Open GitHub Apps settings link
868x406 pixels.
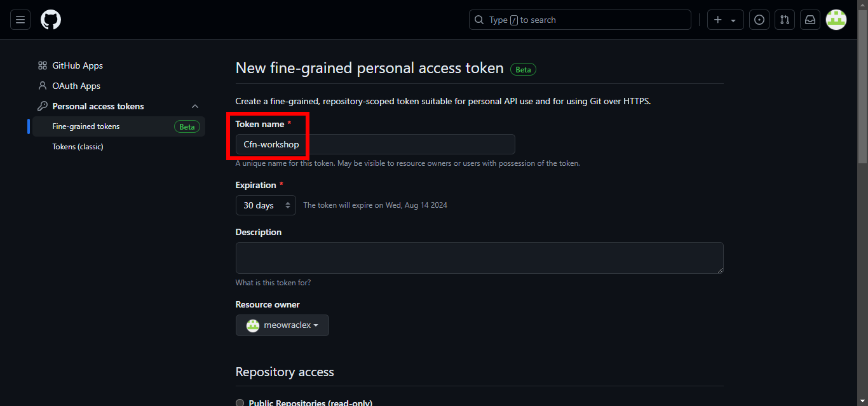click(78, 65)
